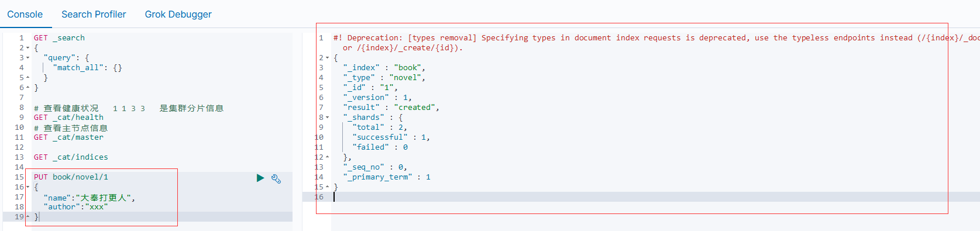980x231 pixels.
Task: Click the "_seq_no" : 0 output line
Action: tap(374, 167)
